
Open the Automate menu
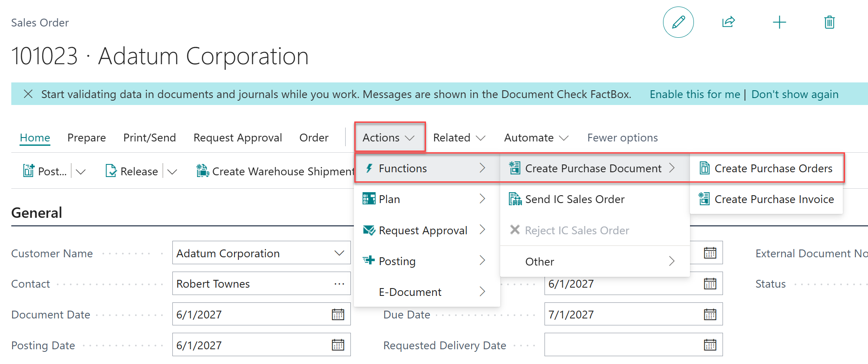(x=536, y=138)
